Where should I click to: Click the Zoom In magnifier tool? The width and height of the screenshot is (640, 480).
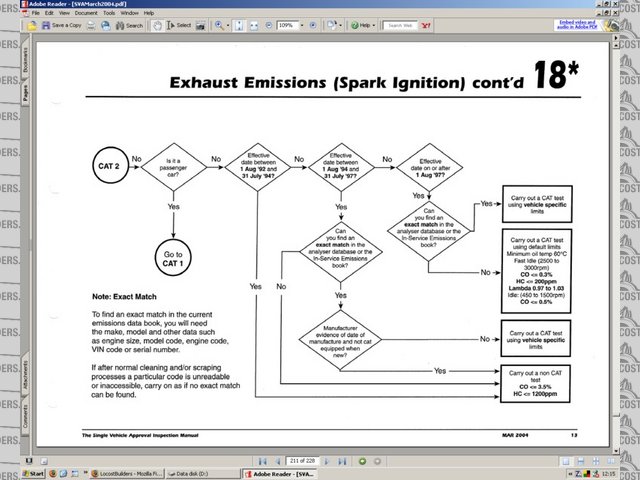[x=219, y=24]
